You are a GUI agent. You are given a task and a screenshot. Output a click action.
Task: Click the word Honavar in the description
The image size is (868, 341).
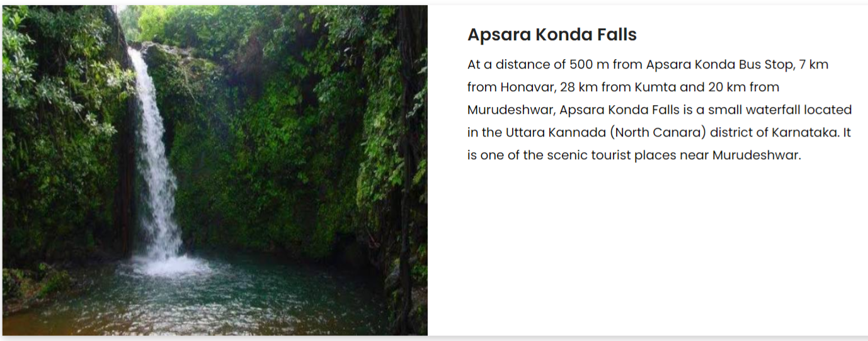click(x=523, y=87)
